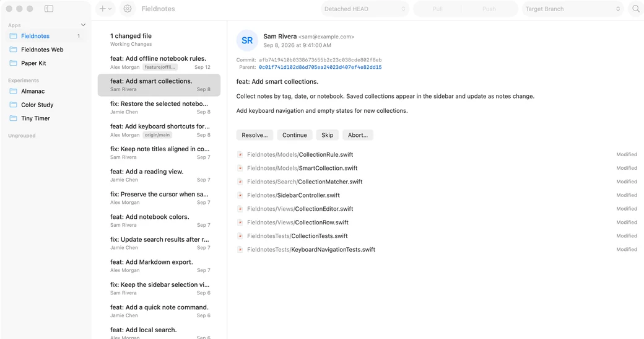644x339 pixels.
Task: Select commit 'feat: Add a reading view.'
Action: pyautogui.click(x=159, y=175)
